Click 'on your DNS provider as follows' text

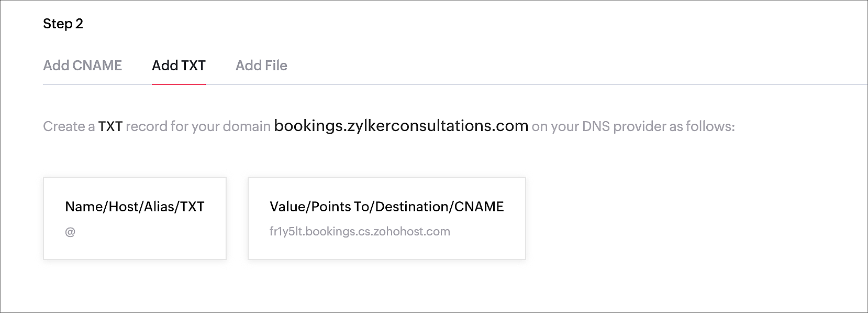tap(633, 126)
